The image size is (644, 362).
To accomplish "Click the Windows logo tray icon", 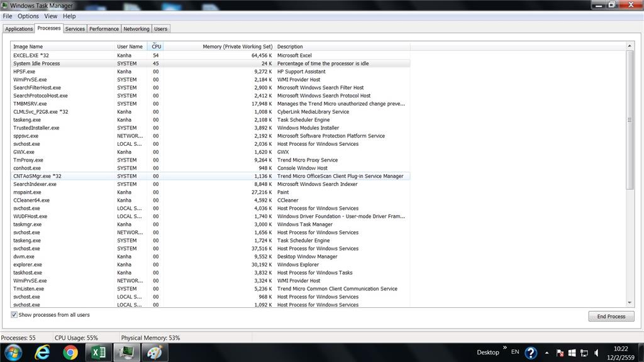I will pyautogui.click(x=572, y=353).
